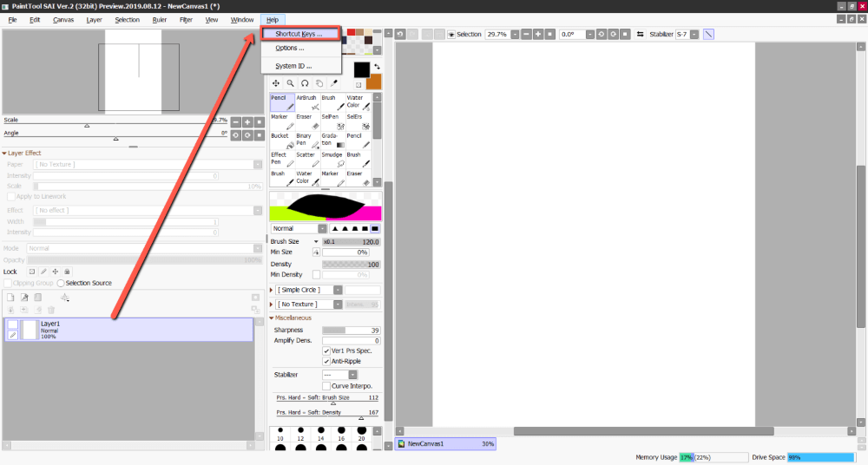The image size is (868, 465).
Task: Choose the AirBrush tool
Action: click(307, 102)
